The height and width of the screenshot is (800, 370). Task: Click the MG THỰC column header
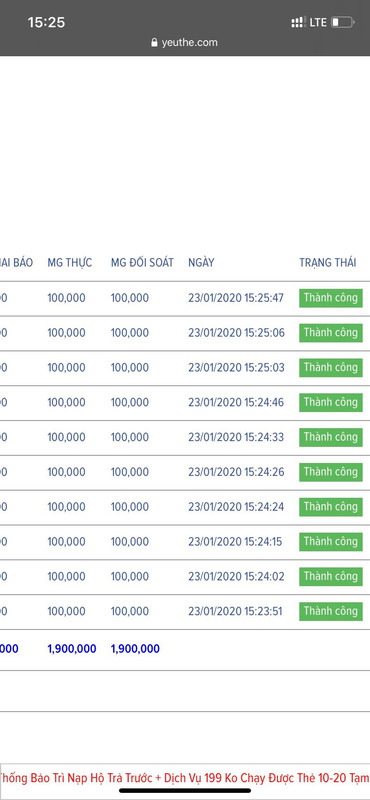(x=70, y=263)
